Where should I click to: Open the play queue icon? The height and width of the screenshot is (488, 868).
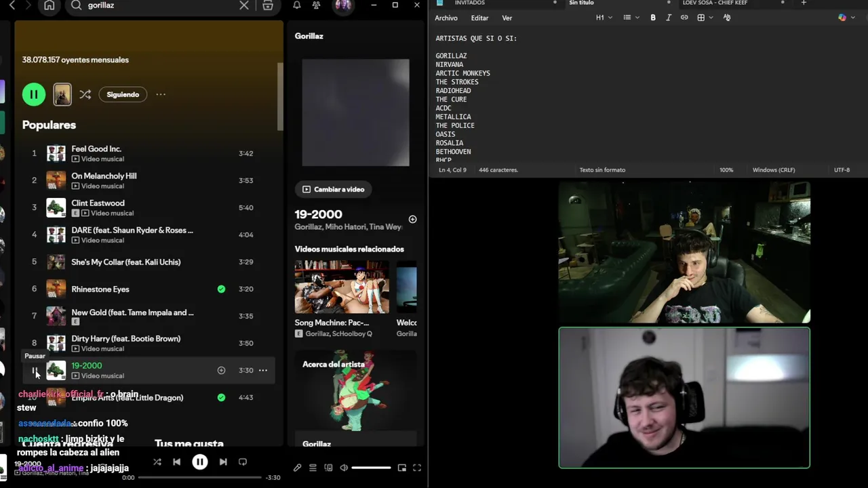point(313,468)
